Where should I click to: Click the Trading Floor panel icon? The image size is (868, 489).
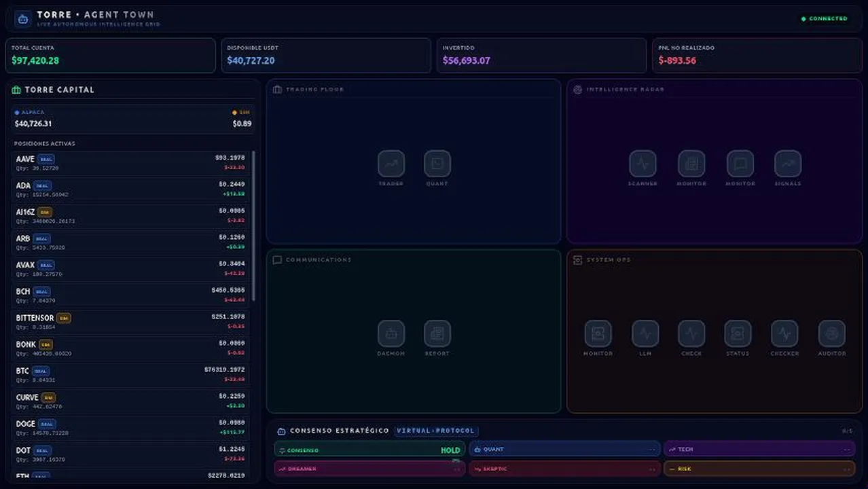277,90
